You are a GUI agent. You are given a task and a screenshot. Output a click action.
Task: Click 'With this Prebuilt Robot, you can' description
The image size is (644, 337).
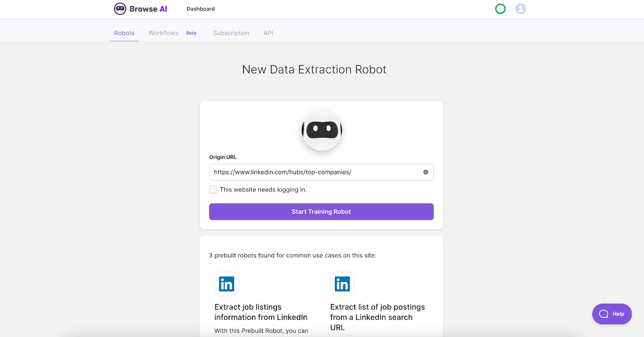[261, 331]
